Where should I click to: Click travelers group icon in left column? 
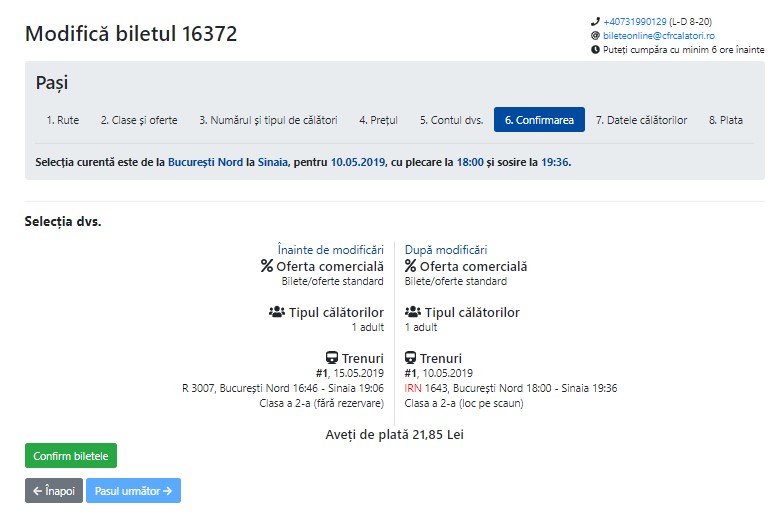[277, 313]
